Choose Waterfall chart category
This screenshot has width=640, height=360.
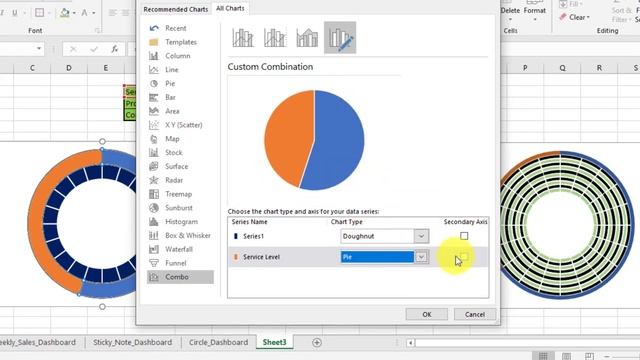(x=180, y=249)
